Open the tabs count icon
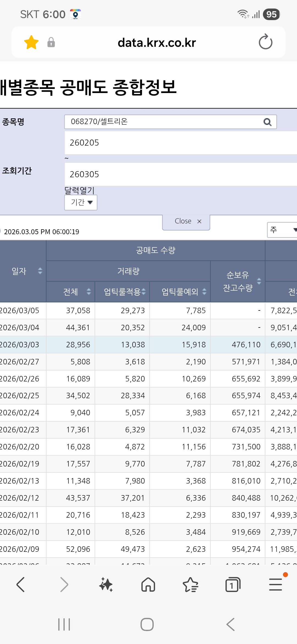 click(233, 585)
